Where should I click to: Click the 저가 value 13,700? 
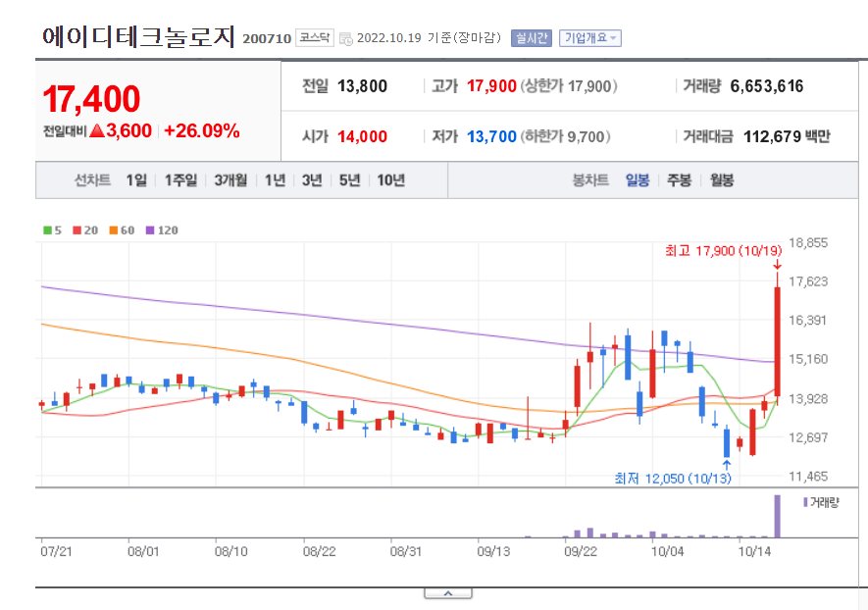pos(491,136)
